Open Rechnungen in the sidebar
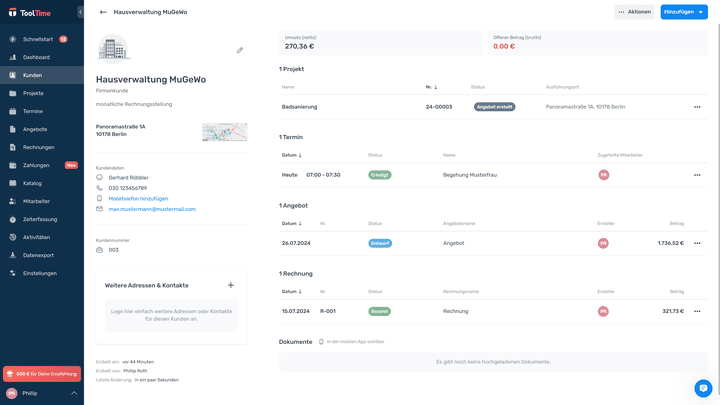The image size is (720, 405). pos(39,147)
